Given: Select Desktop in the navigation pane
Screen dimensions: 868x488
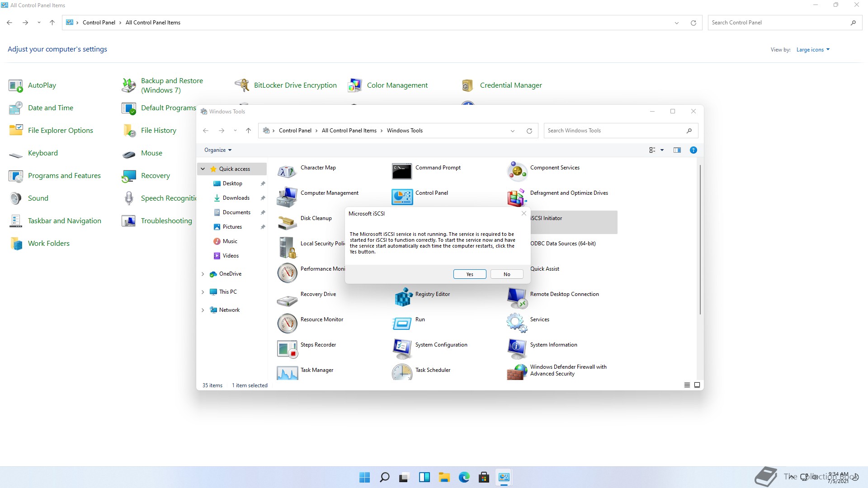Looking at the screenshot, I should tap(232, 183).
